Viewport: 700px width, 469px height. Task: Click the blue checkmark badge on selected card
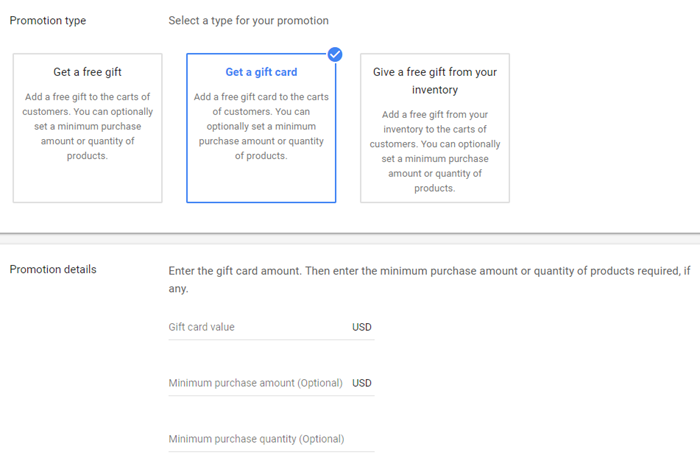tap(335, 54)
